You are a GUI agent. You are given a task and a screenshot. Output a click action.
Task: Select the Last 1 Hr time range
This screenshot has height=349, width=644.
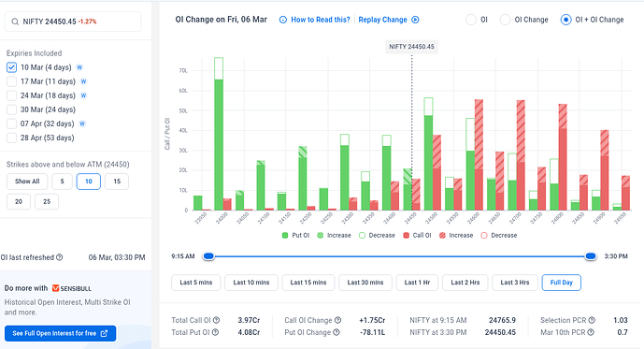click(x=417, y=283)
